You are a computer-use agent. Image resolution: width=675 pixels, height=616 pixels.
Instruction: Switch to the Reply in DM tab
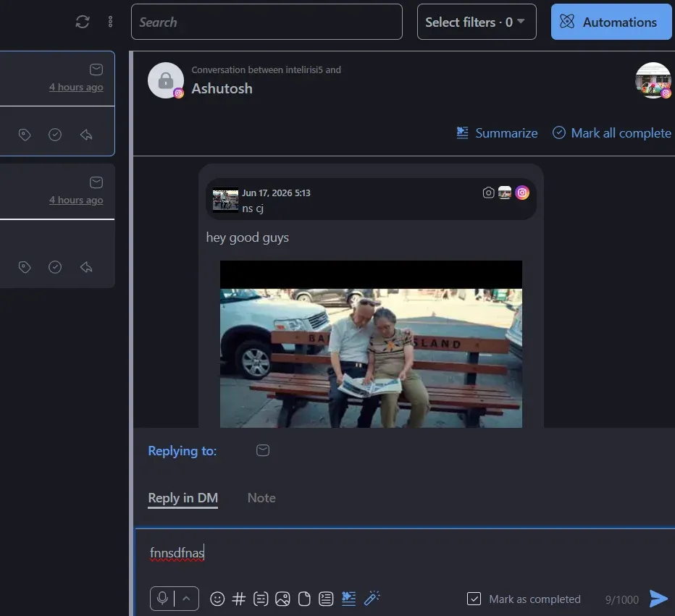tap(183, 498)
